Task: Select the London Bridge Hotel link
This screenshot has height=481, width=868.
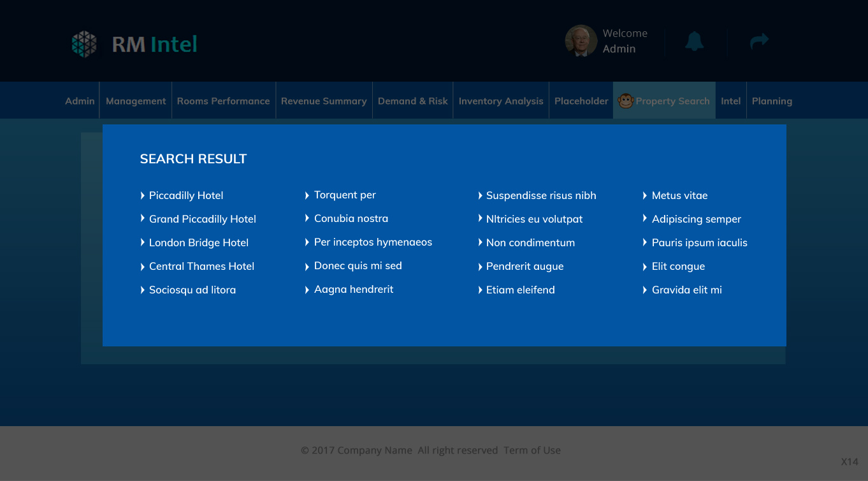Action: [x=198, y=242]
